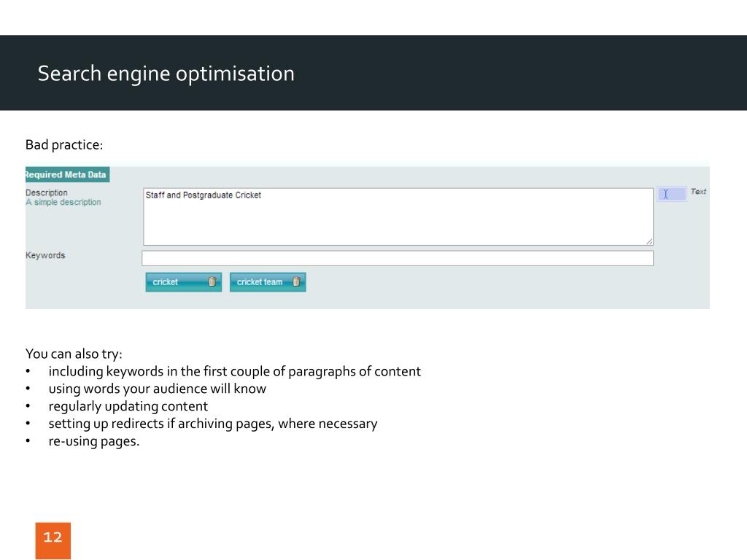Focus the Description text area
747x560 pixels.
tap(398, 217)
